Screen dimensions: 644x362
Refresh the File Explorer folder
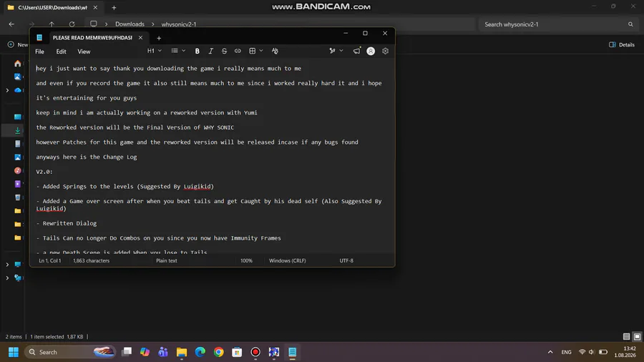click(72, 24)
